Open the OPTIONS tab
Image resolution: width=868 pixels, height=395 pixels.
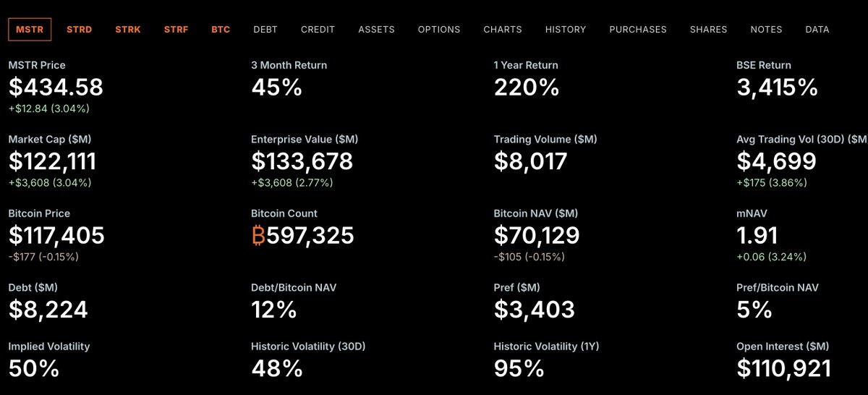coord(439,30)
